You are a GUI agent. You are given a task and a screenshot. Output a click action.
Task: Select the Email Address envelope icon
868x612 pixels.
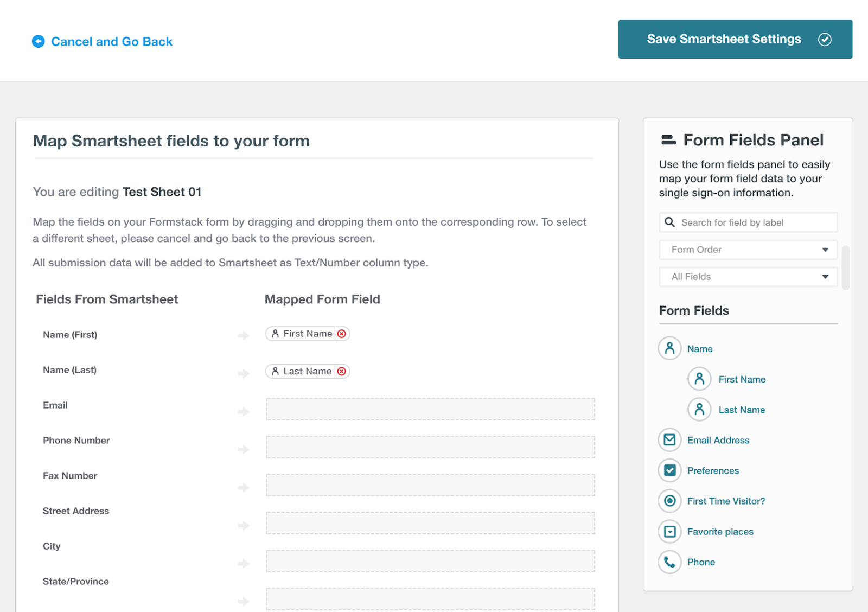(669, 440)
